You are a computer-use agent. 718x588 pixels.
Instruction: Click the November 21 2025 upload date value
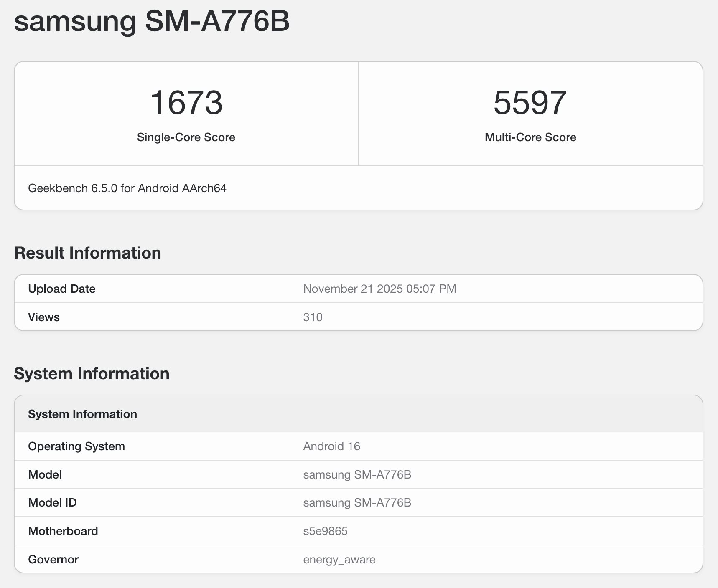click(380, 289)
